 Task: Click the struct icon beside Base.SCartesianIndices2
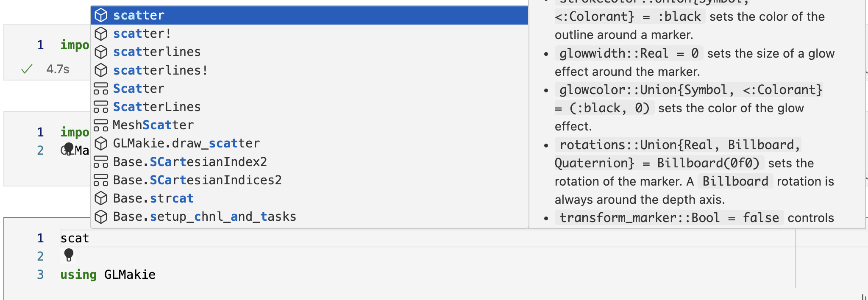(x=101, y=180)
